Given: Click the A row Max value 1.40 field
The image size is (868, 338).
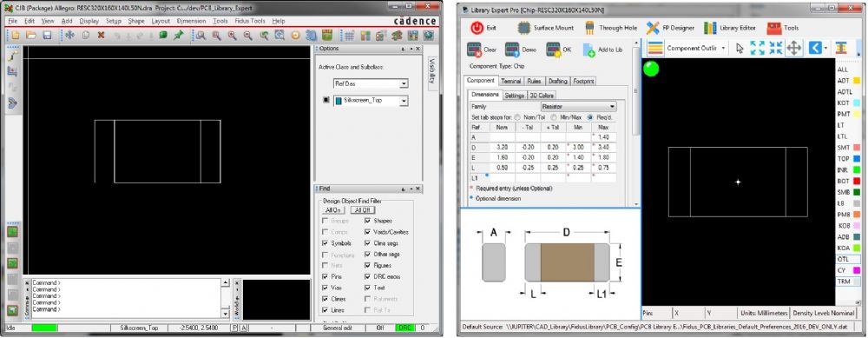Looking at the screenshot, I should [x=604, y=137].
